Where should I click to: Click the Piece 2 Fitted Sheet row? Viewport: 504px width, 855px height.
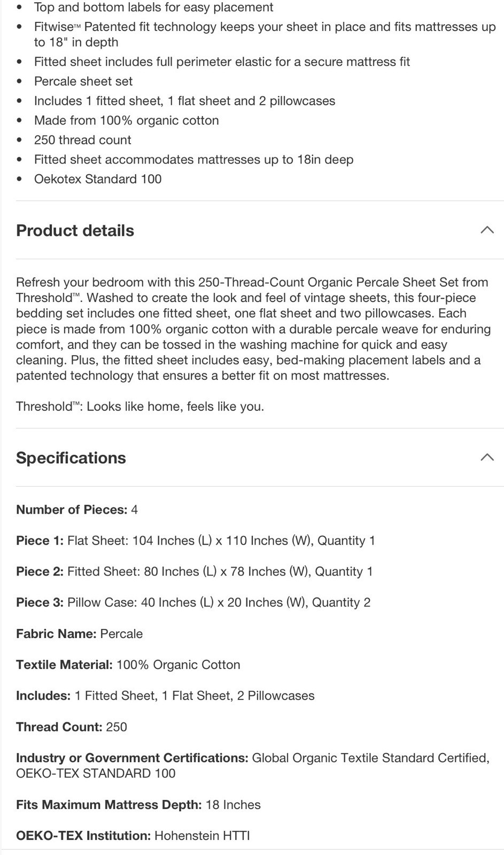coord(195,572)
